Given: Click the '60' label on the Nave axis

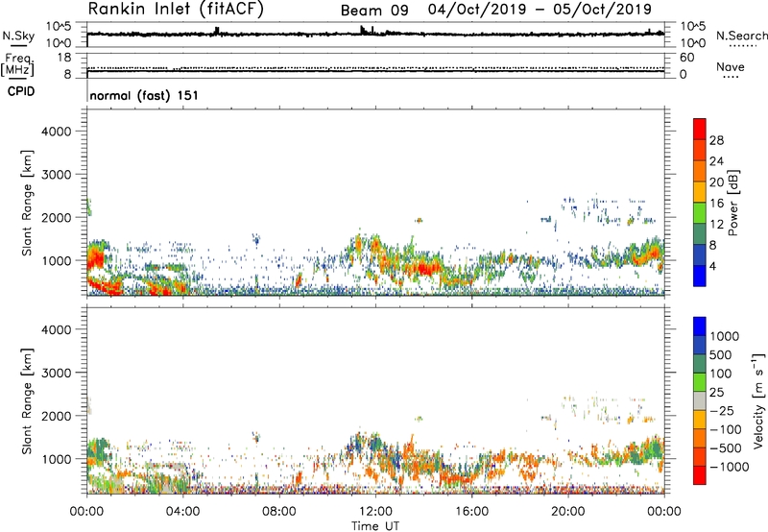Looking at the screenshot, I should point(686,58).
